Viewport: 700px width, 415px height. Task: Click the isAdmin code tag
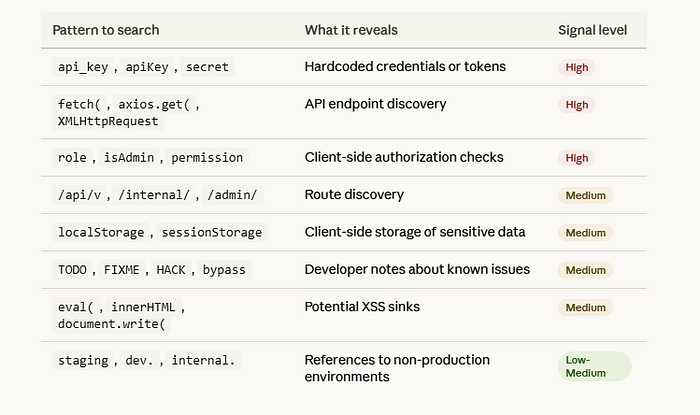pyautogui.click(x=129, y=158)
